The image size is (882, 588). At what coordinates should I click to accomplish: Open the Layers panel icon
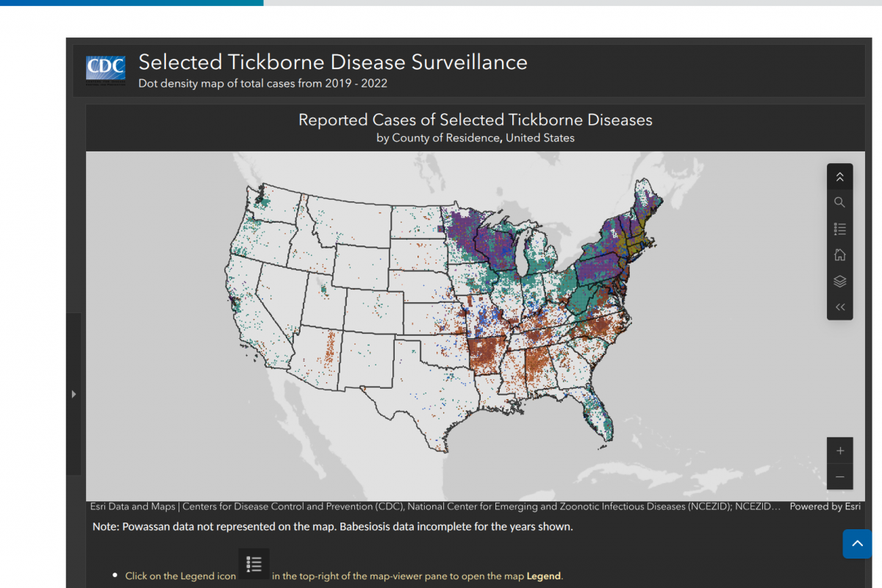coord(839,281)
